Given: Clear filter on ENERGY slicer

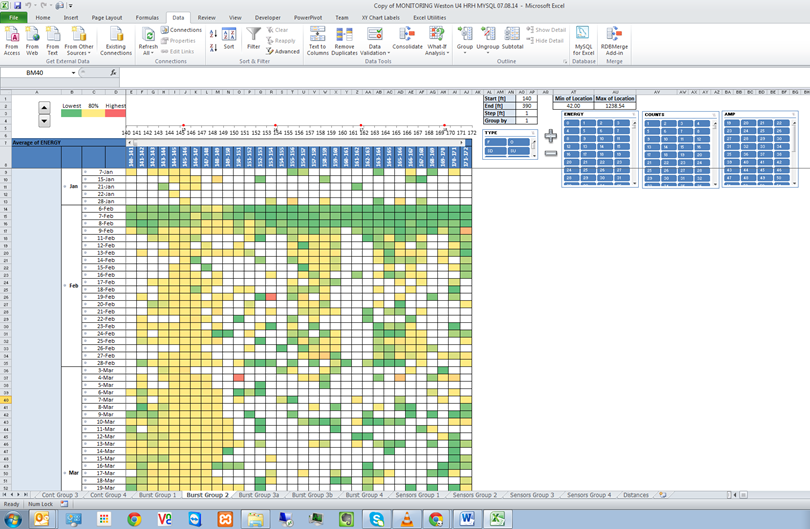Looking at the screenshot, I should [634, 114].
